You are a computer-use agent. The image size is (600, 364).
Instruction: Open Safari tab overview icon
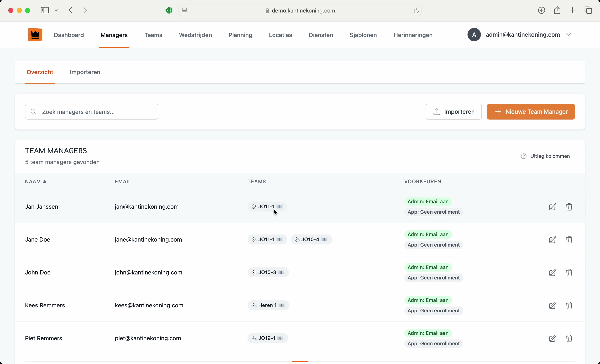click(x=588, y=10)
